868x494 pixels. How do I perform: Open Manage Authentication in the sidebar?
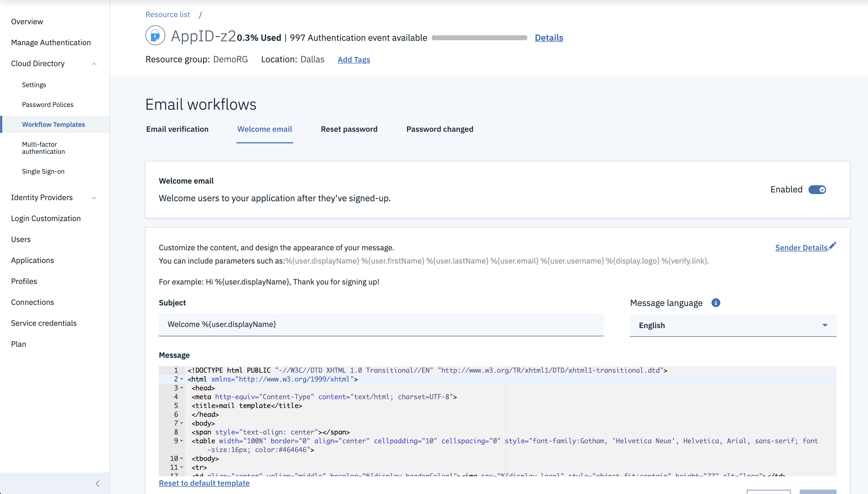[51, 43]
